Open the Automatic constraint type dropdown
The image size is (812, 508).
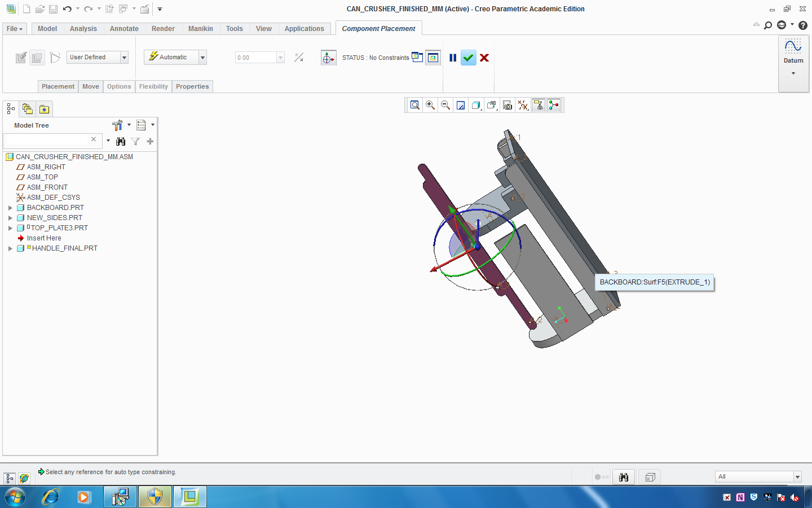[202, 58]
